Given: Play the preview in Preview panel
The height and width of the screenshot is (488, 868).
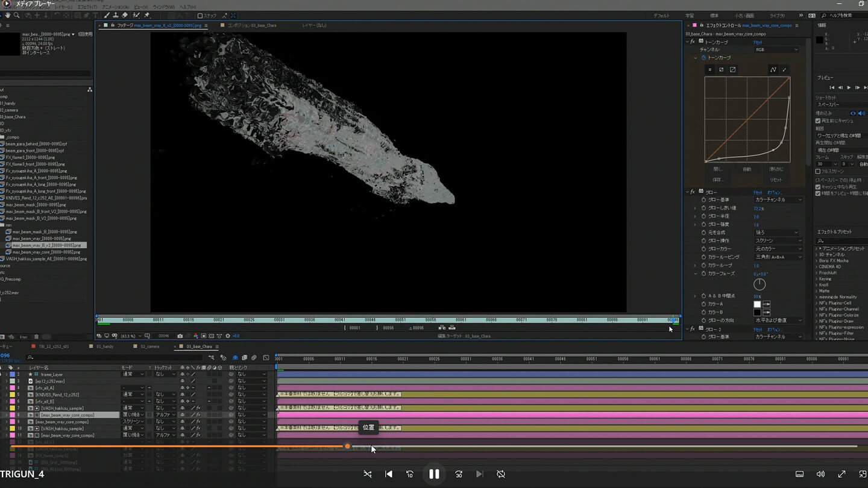Looking at the screenshot, I should [x=849, y=88].
